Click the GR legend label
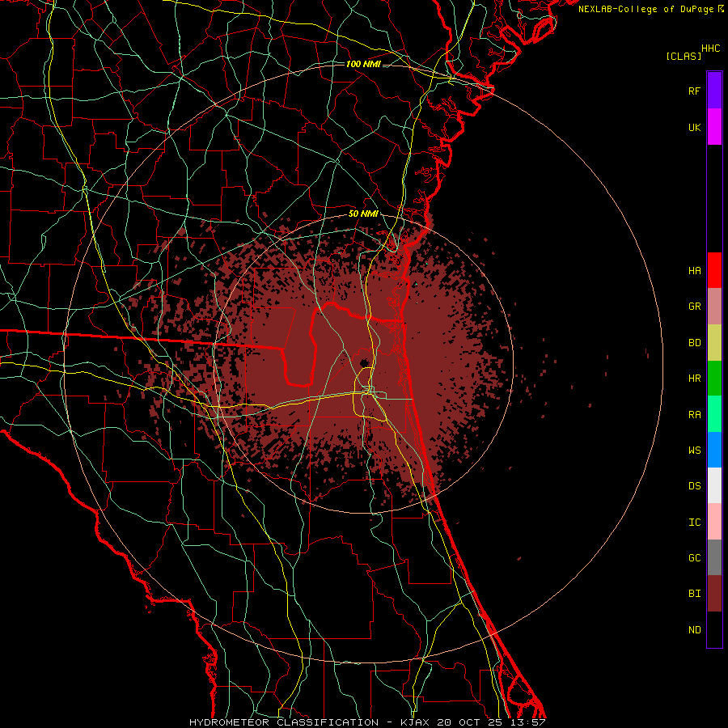Viewport: 728px width, 728px height. 694,307
